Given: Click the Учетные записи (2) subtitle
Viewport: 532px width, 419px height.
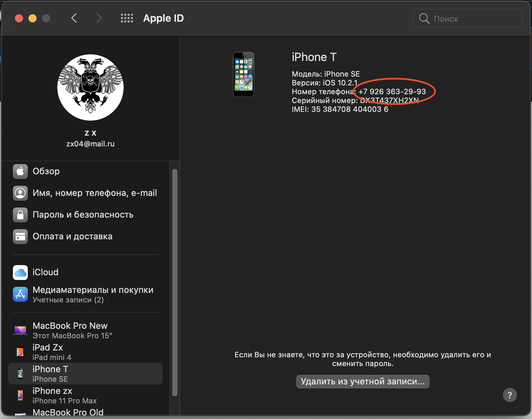Looking at the screenshot, I should [x=68, y=300].
